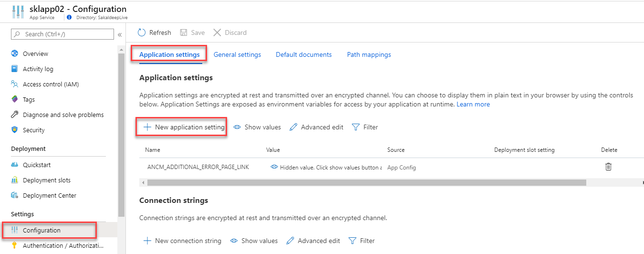Click the Configuration sliders icon in sidebar
The width and height of the screenshot is (644, 254).
15,230
